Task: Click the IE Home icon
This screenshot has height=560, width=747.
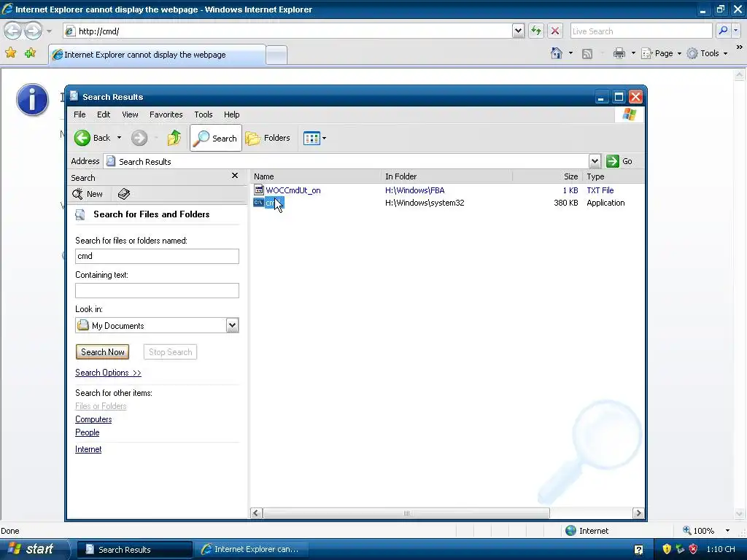Action: (556, 53)
